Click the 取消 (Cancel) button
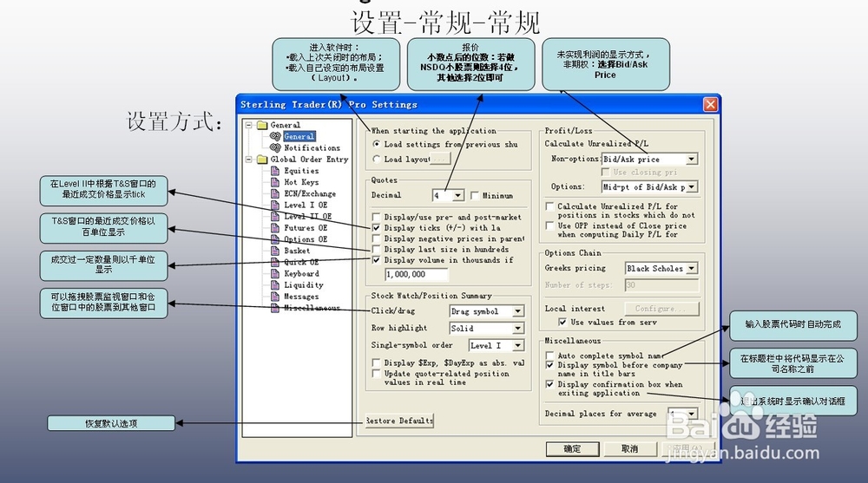This screenshot has height=483, width=868. pyautogui.click(x=630, y=449)
